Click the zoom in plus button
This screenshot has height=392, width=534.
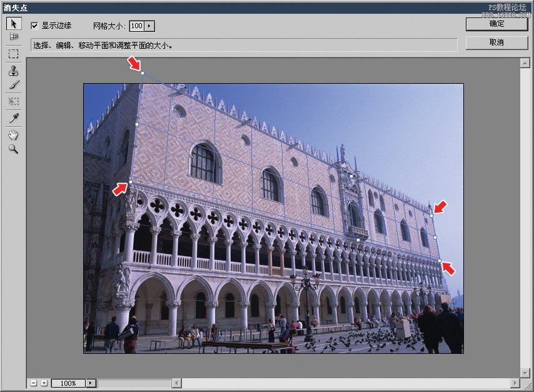pos(44,383)
